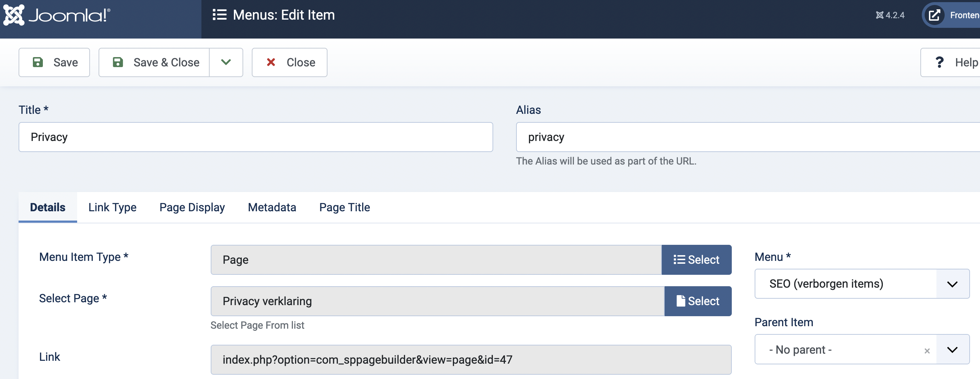Open the Frontend external link icon
The height and width of the screenshot is (379, 980).
coord(934,15)
